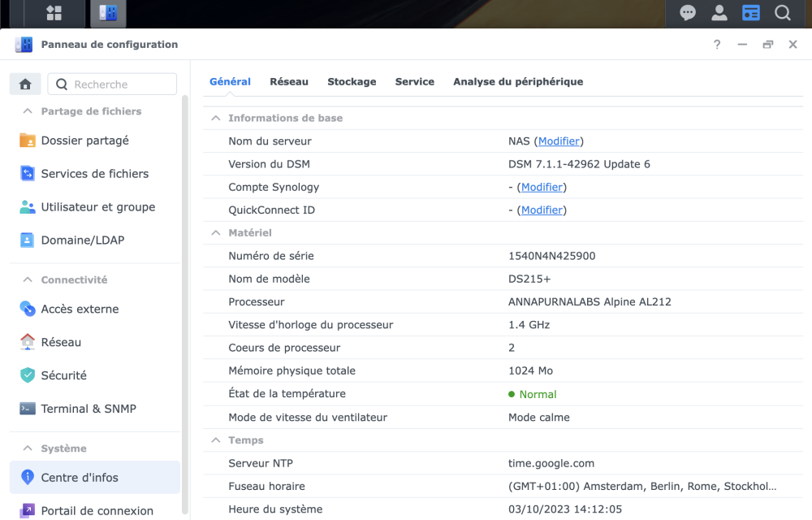This screenshot has height=520, width=812.
Task: Click the Mode de vitesse du ventilateur label
Action: (308, 418)
